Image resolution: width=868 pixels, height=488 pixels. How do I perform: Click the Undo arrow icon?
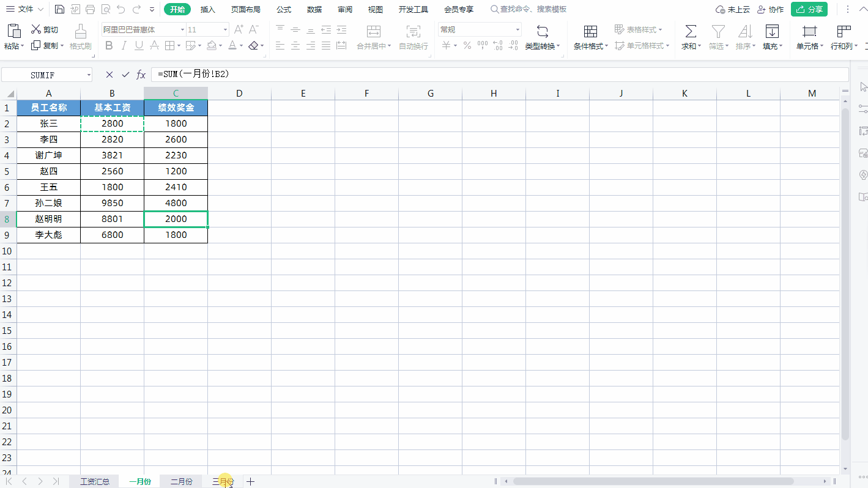[x=121, y=9]
